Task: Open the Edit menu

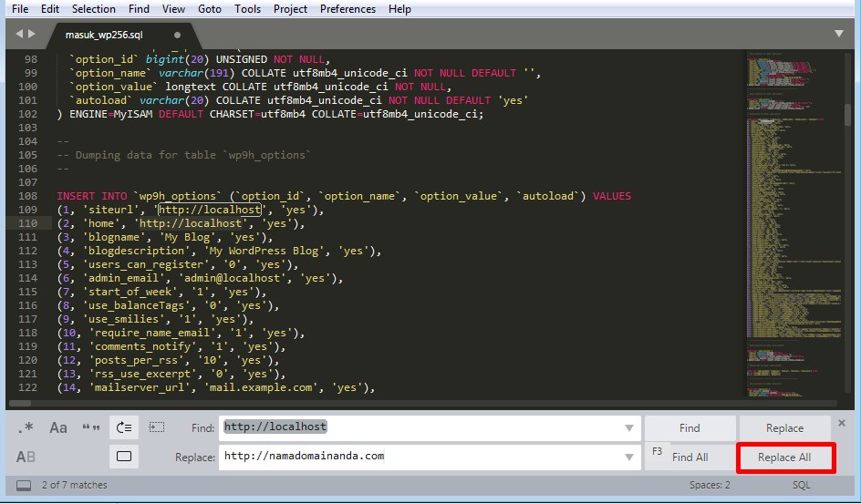Action: (x=50, y=9)
